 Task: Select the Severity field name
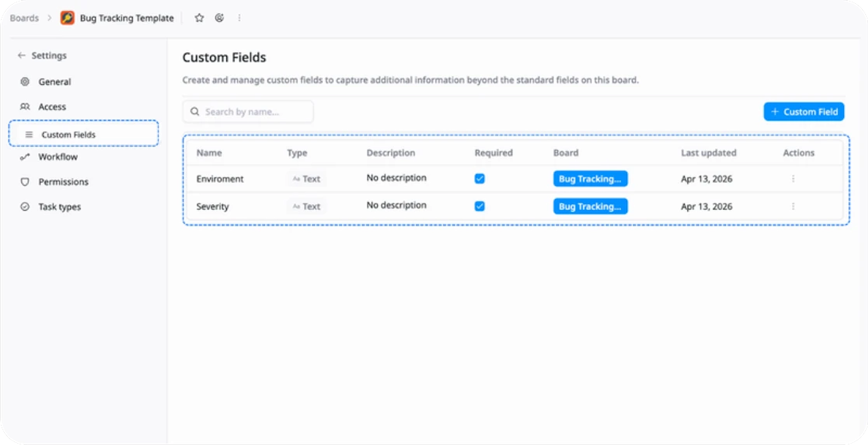(213, 207)
